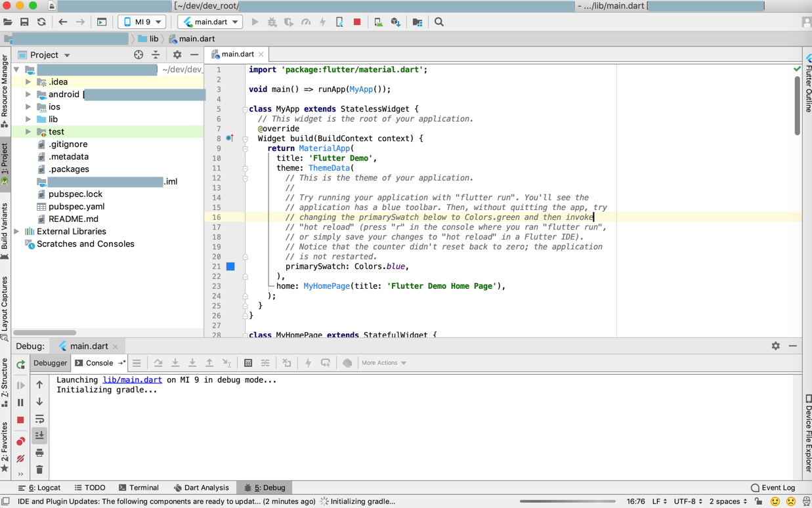Rerun the debug session with the green rerun icon

tap(21, 364)
